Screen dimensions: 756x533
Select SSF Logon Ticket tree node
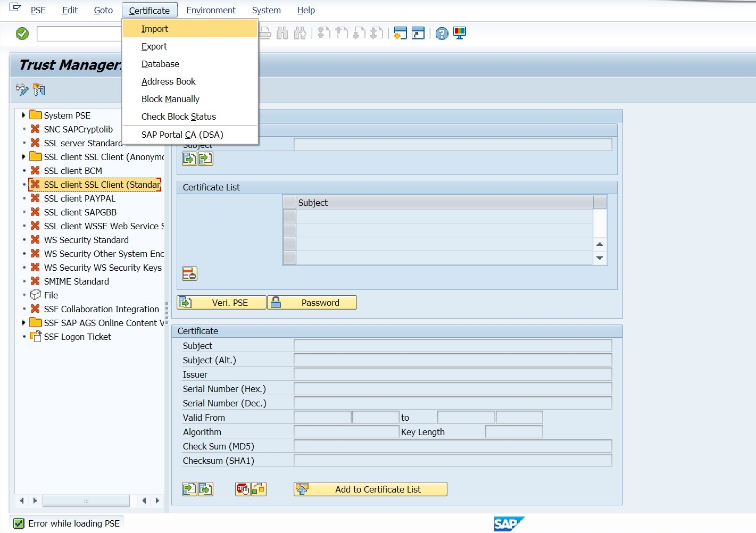78,337
